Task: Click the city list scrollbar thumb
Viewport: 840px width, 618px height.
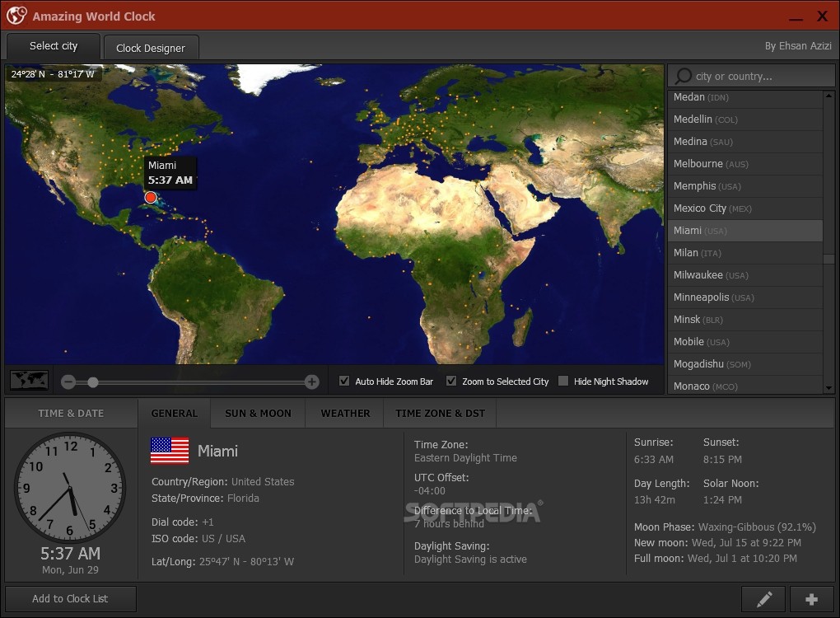Action: 828,259
